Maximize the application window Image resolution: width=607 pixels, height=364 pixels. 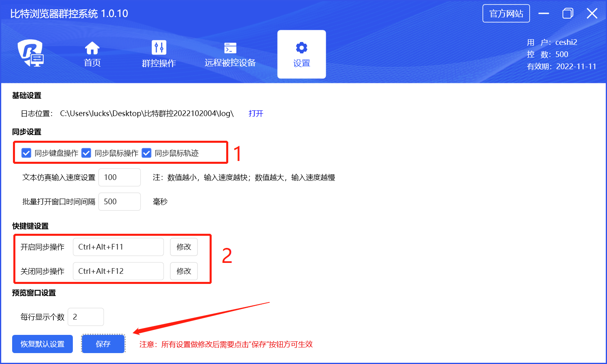(x=568, y=13)
